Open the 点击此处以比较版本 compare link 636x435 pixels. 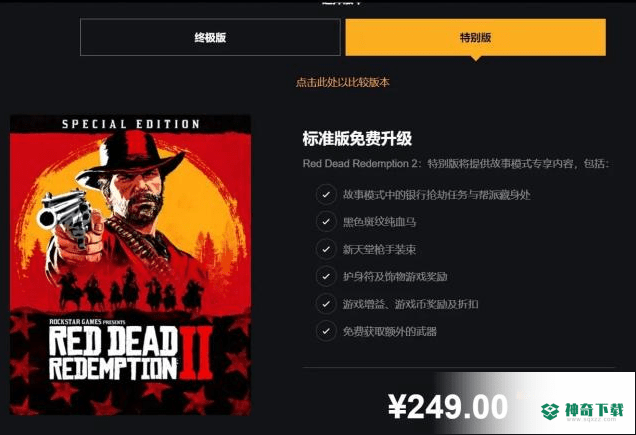[343, 82]
